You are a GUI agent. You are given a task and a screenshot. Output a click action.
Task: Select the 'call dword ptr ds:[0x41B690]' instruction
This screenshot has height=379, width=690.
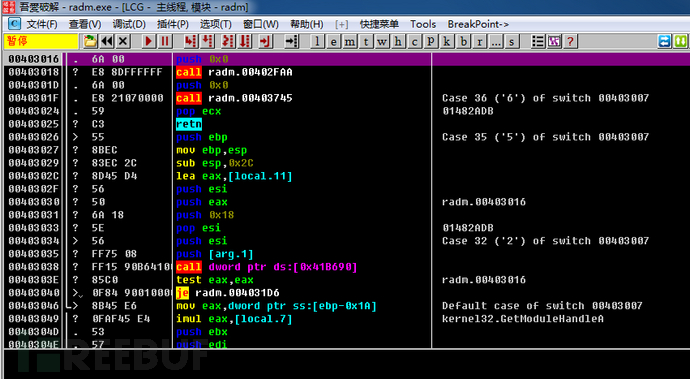click(267, 267)
